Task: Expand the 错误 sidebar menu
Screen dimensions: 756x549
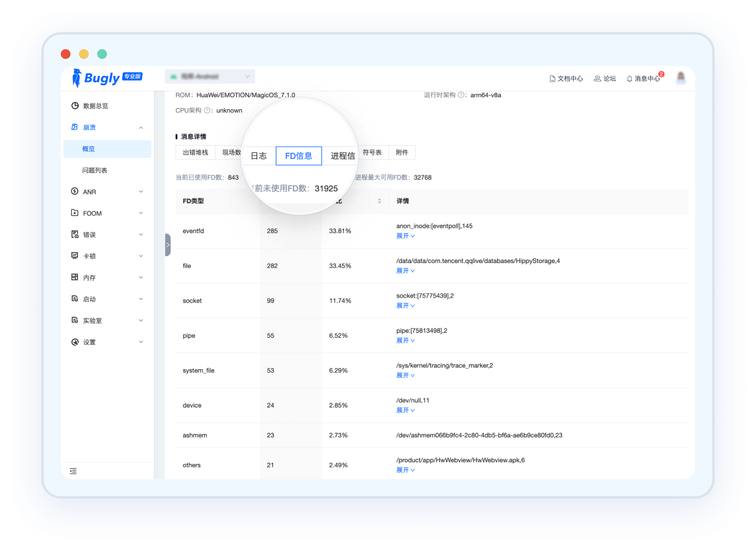Action: tap(141, 235)
